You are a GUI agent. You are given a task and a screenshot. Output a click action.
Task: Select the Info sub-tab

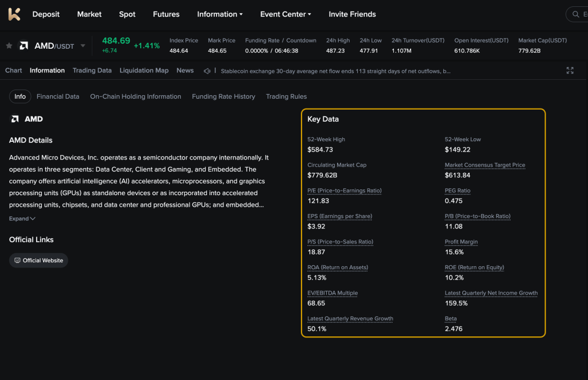point(20,96)
